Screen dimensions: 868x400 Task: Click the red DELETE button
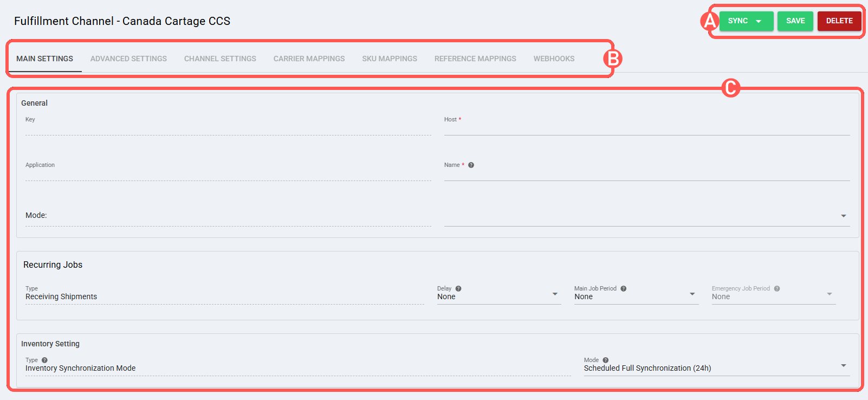click(x=839, y=21)
